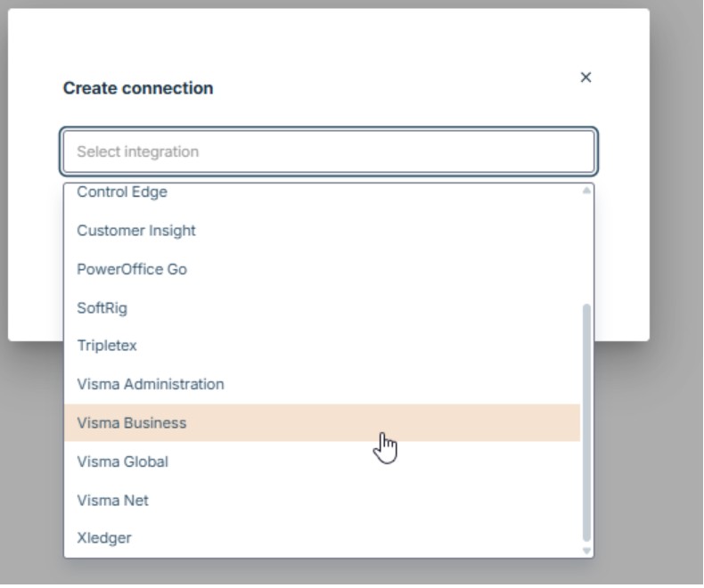Select Visma Administration option
Viewport: 704px width, 588px height.
pos(151,384)
